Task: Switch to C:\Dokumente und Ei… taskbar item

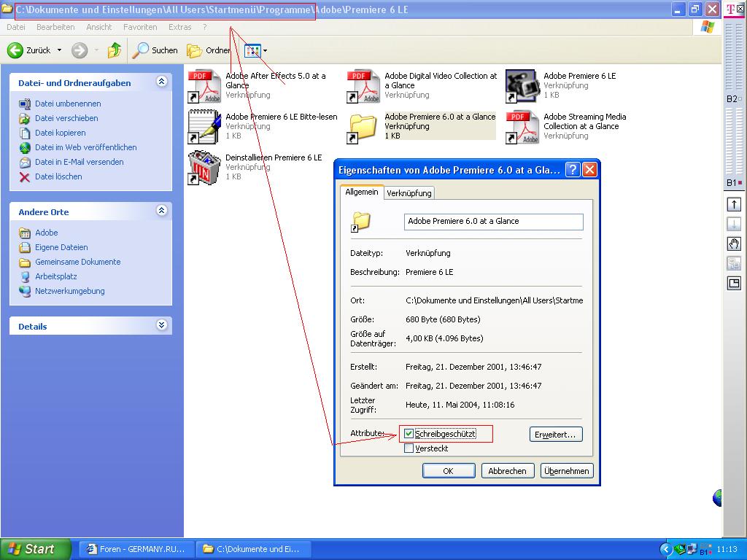Action: point(254,549)
